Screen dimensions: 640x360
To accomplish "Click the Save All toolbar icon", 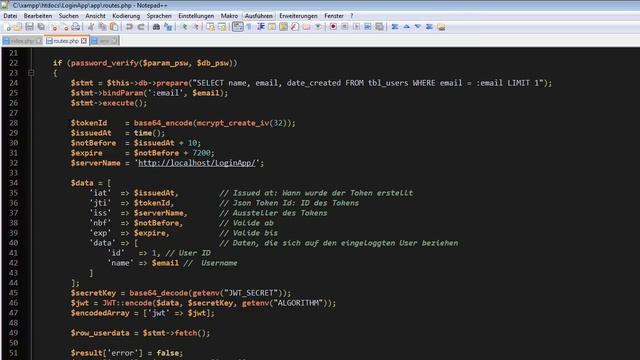I will pos(41,27).
